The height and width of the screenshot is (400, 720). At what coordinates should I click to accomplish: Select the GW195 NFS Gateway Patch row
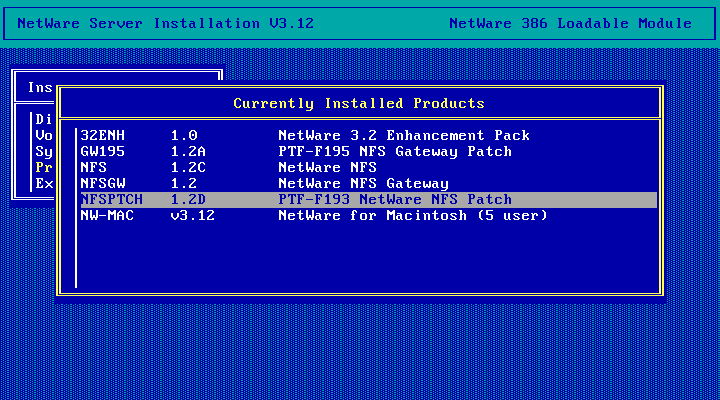pyautogui.click(x=368, y=152)
